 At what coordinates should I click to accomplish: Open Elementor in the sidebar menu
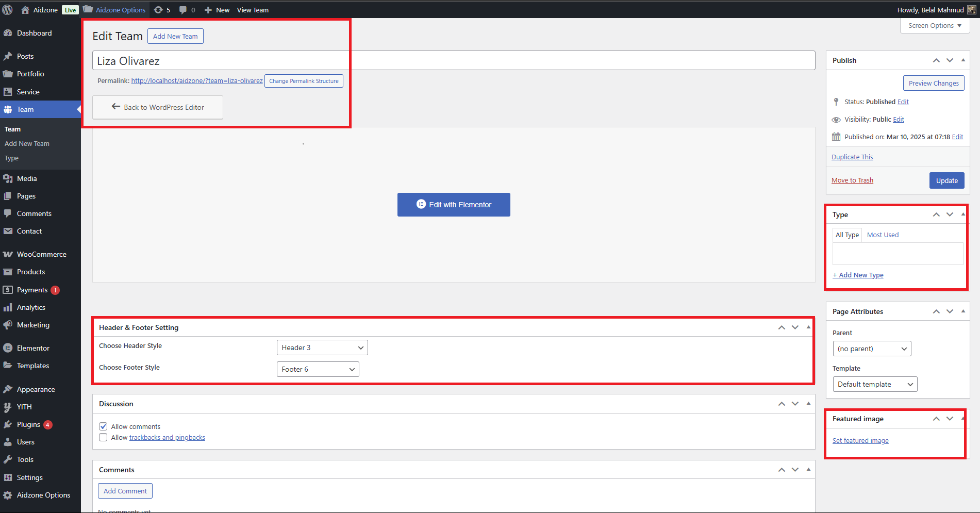[33, 348]
